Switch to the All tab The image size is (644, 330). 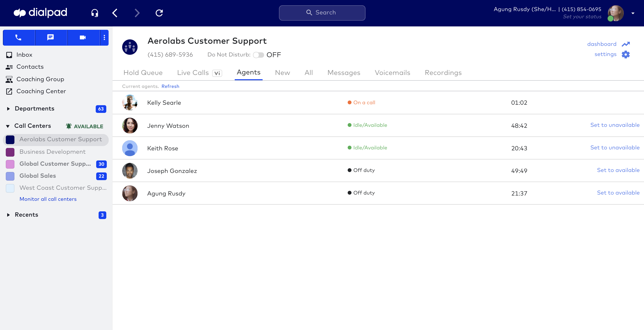[x=309, y=73]
